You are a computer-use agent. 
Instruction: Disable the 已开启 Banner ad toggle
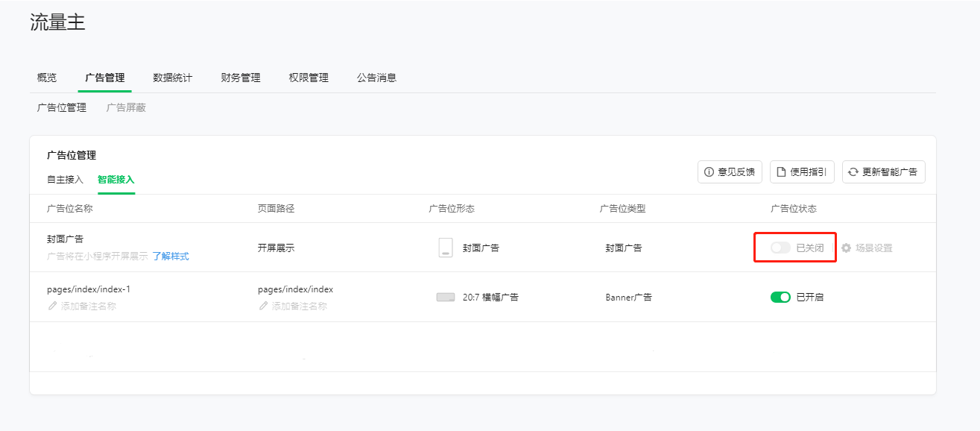click(780, 297)
